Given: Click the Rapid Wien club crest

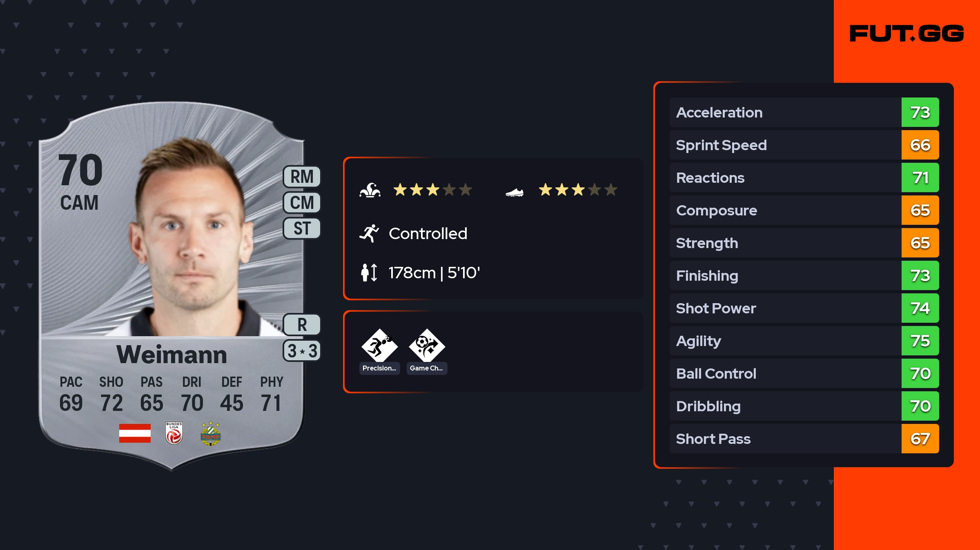Looking at the screenshot, I should (211, 434).
